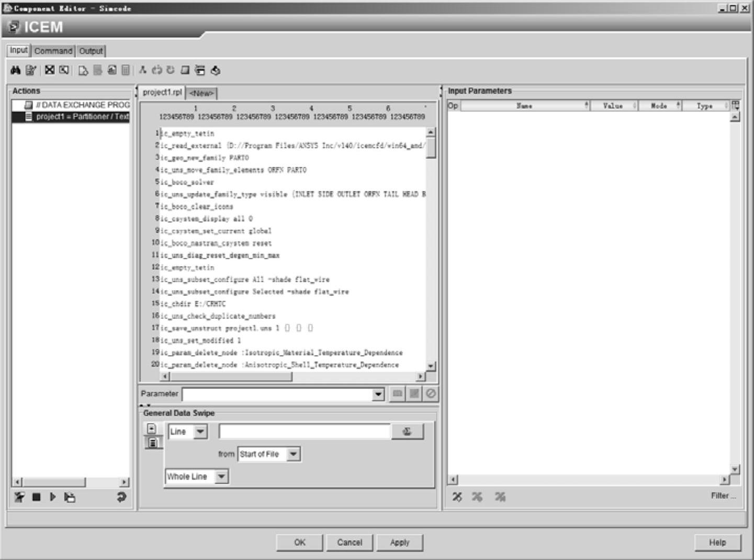
Task: Click the circle-slash button beside Parameter field
Action: 431,394
